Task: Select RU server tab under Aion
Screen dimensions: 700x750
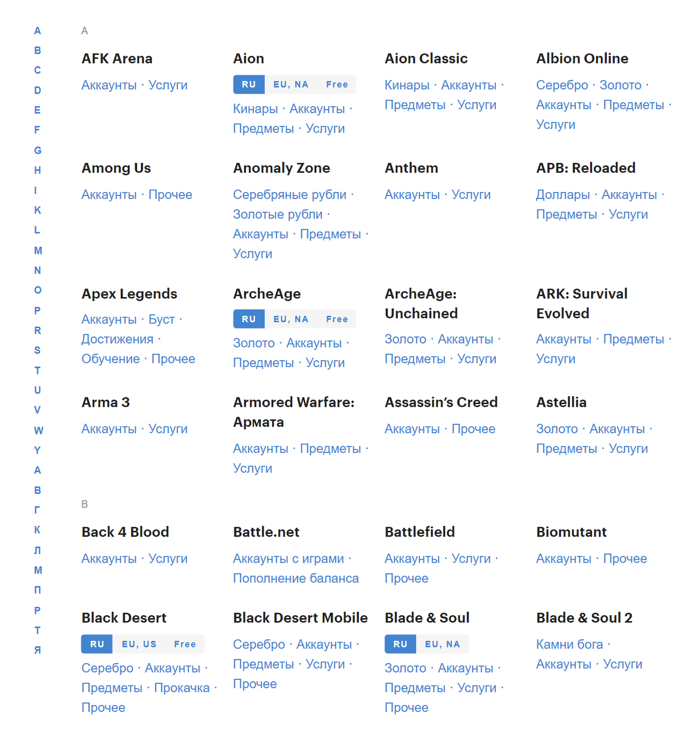Action: 249,85
